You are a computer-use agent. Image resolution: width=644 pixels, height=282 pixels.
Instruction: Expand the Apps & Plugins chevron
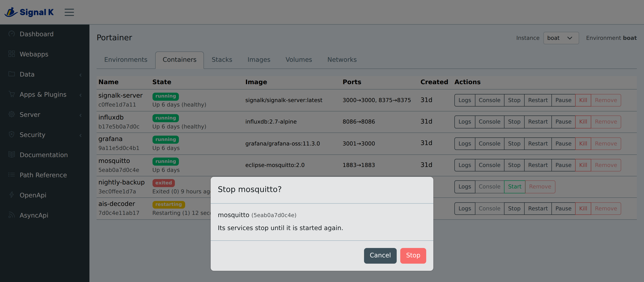[x=80, y=95]
